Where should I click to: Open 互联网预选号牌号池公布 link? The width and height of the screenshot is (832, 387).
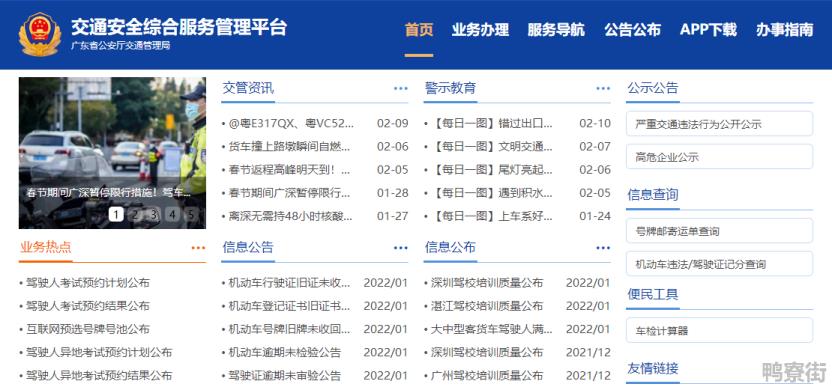(88, 329)
